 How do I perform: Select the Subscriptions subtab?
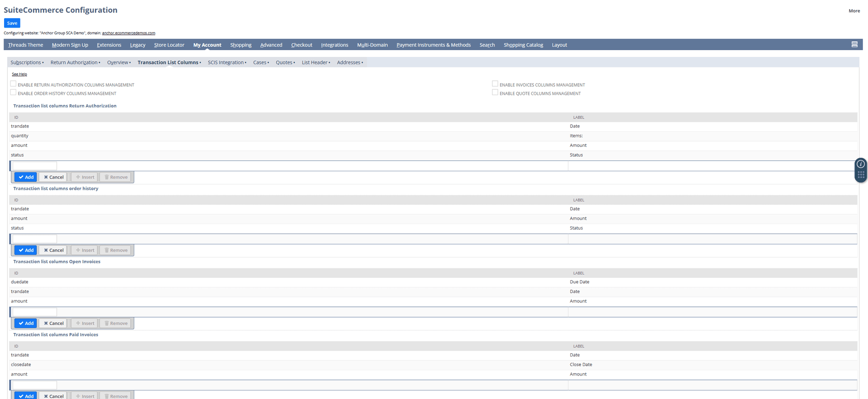27,62
